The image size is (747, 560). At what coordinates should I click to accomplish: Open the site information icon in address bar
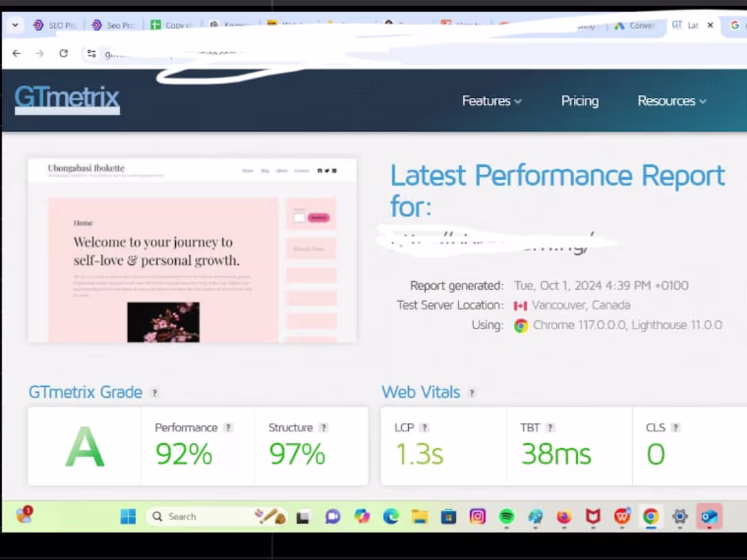tap(92, 54)
